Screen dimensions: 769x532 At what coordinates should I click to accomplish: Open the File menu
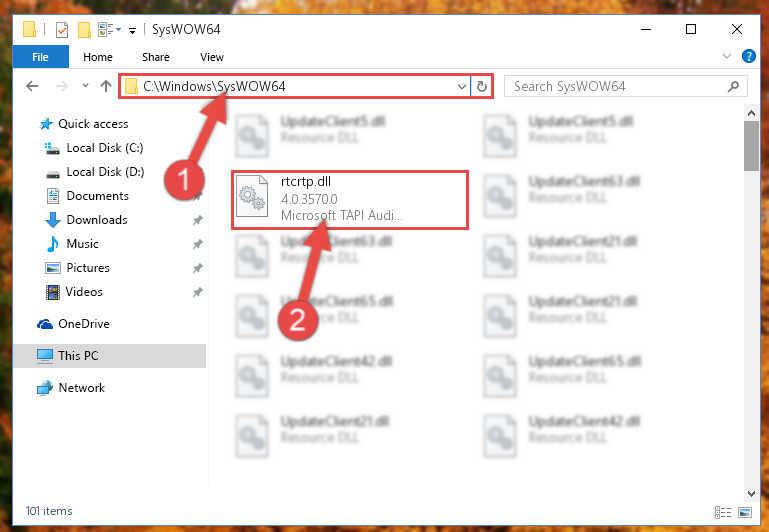click(x=40, y=57)
